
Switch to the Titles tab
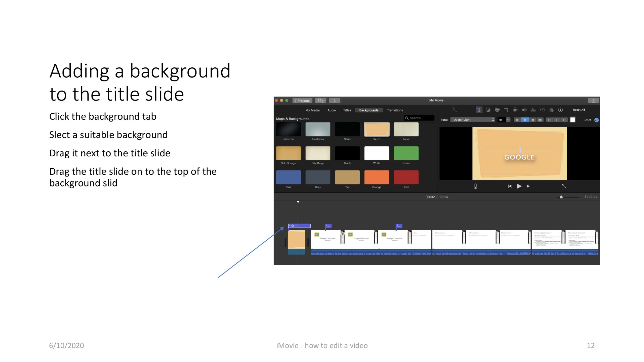[347, 110]
